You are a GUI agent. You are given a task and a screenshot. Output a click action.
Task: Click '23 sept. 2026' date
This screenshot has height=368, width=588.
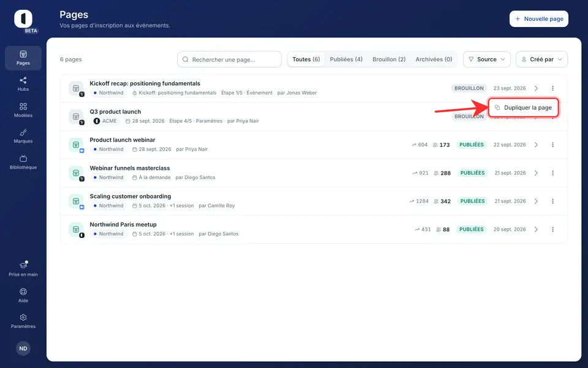click(x=510, y=88)
